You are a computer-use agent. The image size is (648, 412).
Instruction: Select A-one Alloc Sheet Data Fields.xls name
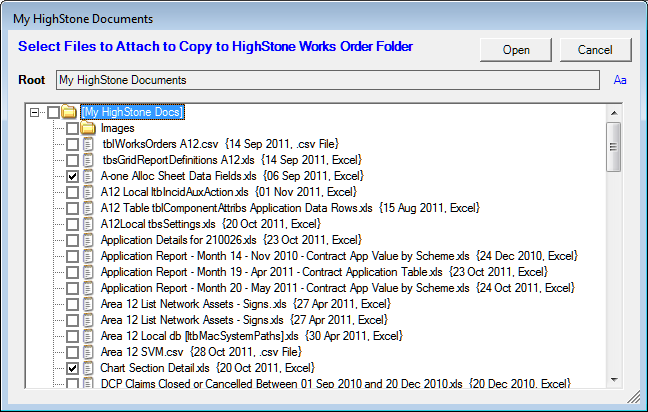pyautogui.click(x=179, y=176)
